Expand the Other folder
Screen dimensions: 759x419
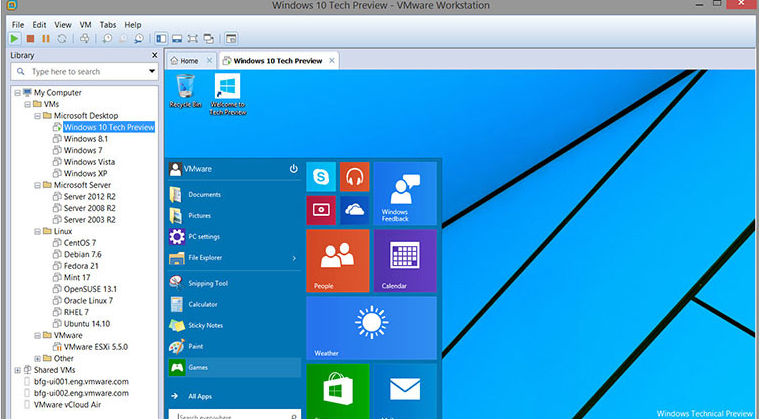[x=38, y=359]
